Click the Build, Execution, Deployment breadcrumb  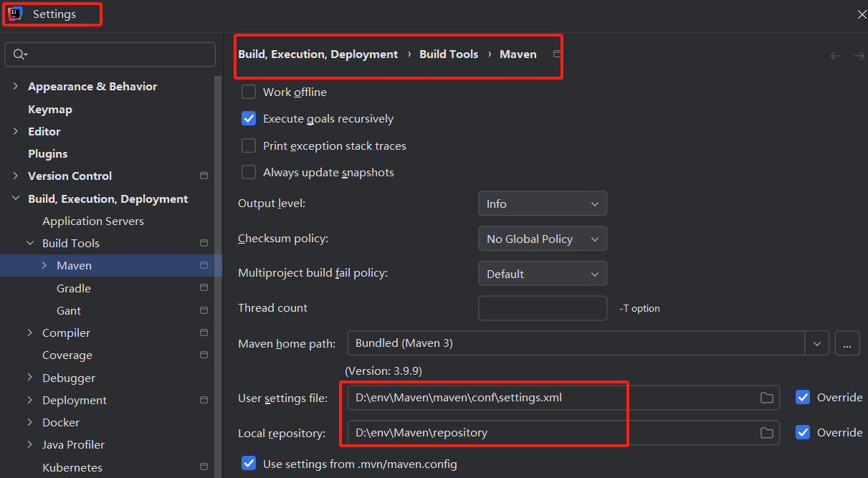[318, 54]
